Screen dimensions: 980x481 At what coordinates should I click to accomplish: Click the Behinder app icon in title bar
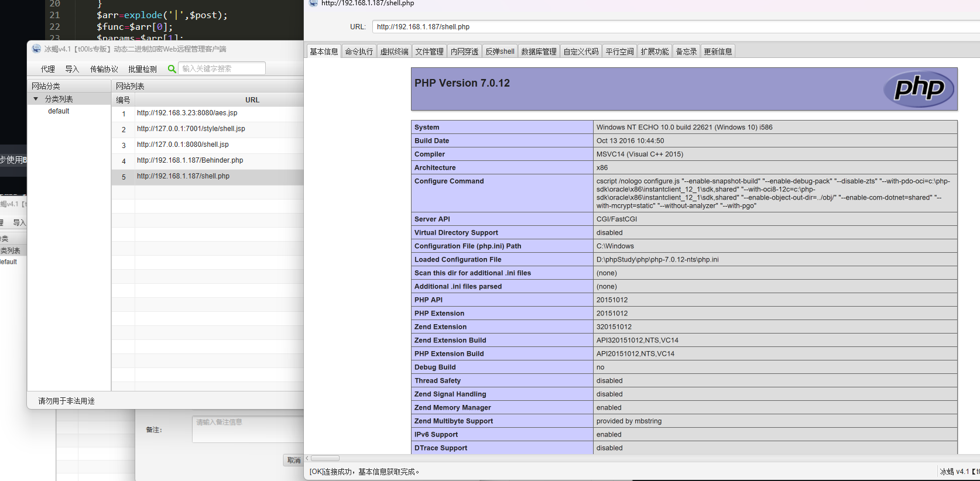click(x=37, y=49)
